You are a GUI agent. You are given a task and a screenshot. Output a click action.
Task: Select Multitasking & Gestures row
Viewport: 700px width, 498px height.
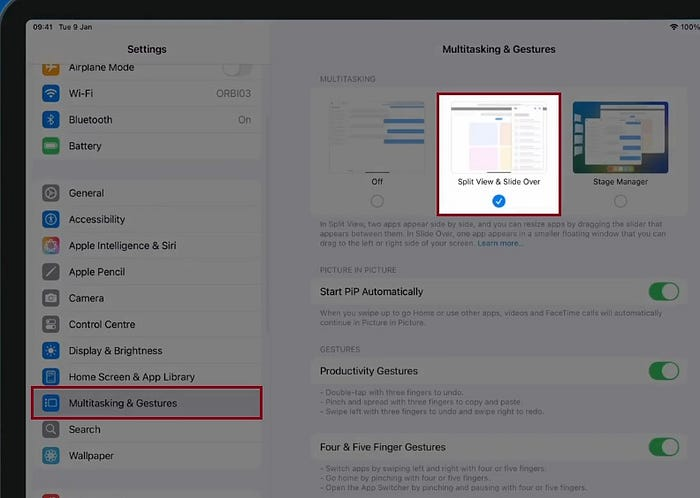[147, 403]
